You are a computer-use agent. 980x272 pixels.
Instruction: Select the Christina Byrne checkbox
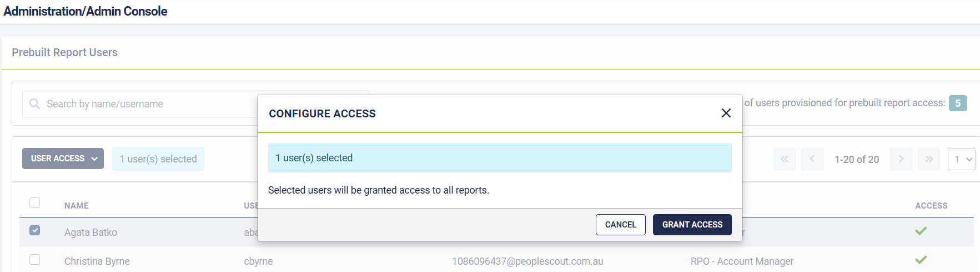click(35, 260)
